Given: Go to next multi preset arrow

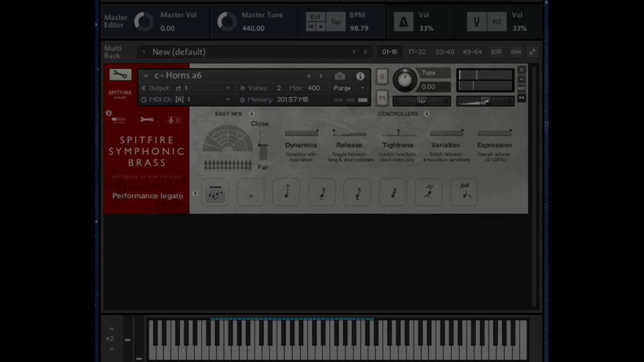Looking at the screenshot, I should (x=366, y=52).
